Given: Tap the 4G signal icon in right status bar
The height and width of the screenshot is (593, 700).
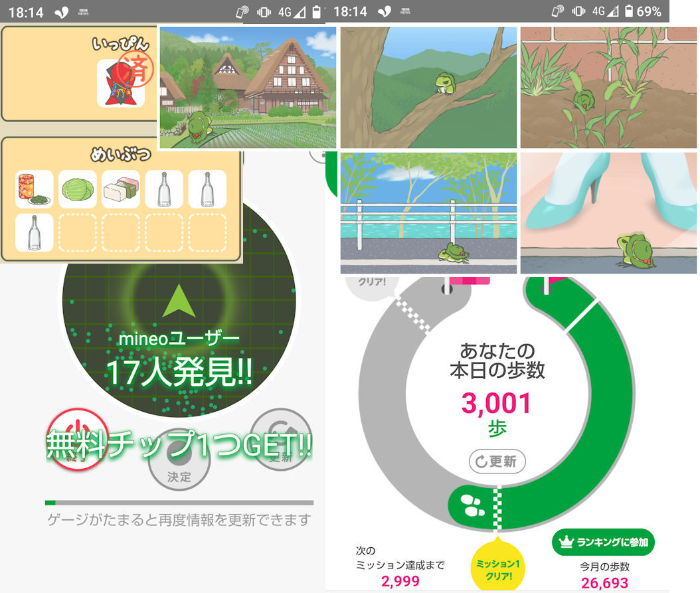Looking at the screenshot, I should click(605, 11).
